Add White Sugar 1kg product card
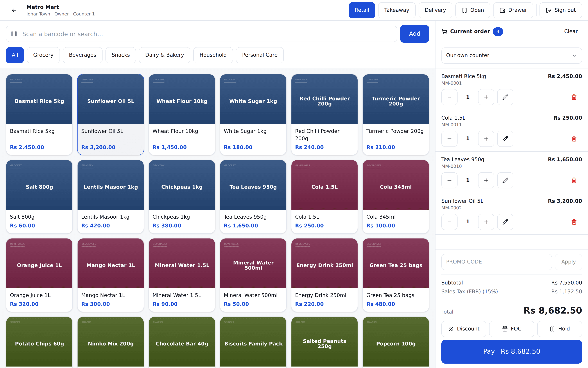Viewport: 588px width, 368px height. 253,115
